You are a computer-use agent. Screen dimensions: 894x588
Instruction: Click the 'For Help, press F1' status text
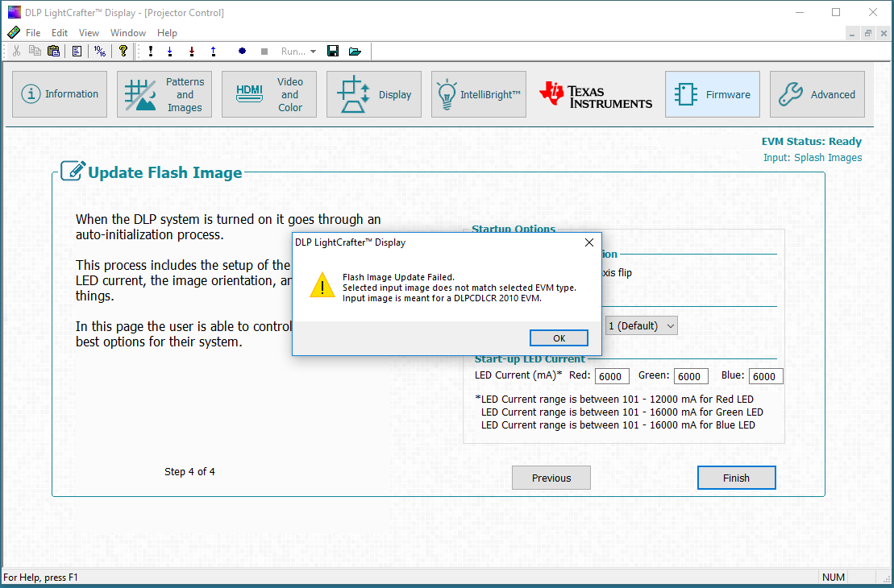[40, 578]
